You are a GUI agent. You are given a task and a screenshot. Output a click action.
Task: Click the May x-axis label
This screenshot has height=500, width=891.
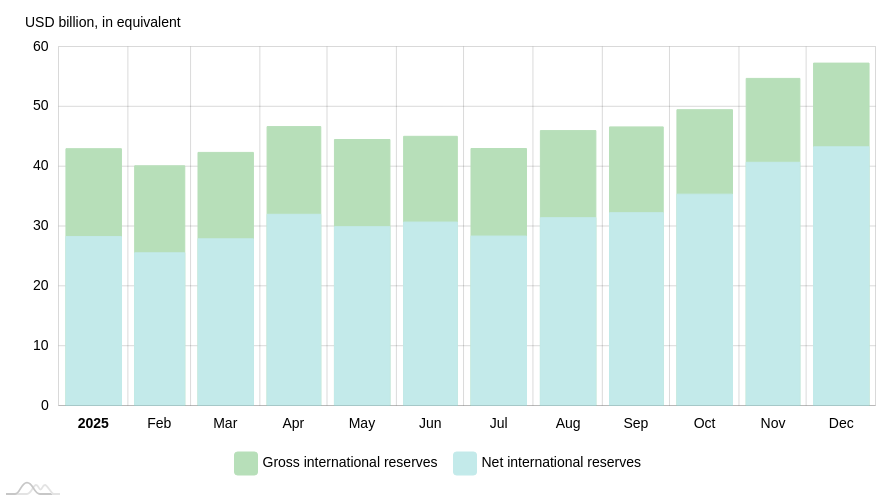pos(362,423)
